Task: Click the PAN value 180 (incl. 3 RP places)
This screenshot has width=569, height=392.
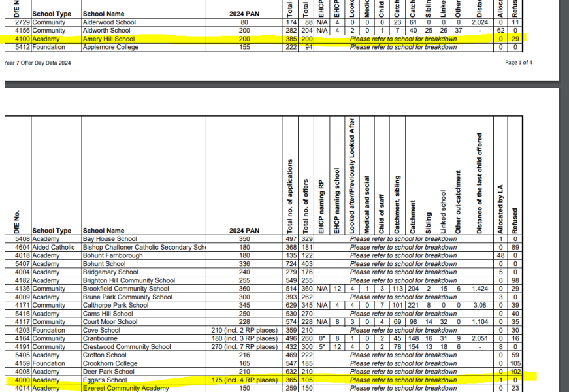Action: coord(244,338)
